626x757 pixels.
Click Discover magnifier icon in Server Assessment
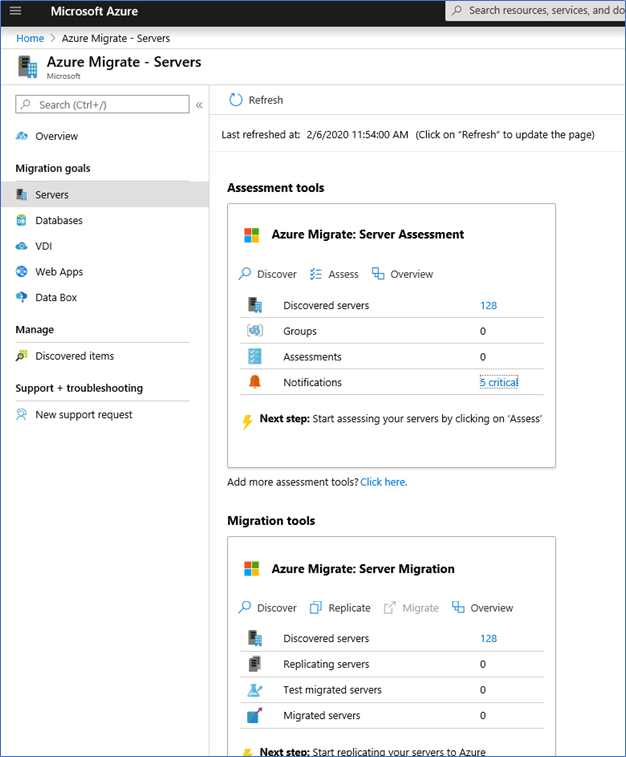point(245,274)
